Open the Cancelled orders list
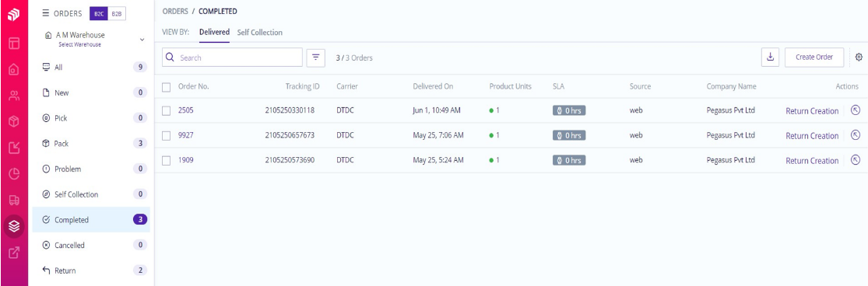The image size is (868, 286). (91, 245)
